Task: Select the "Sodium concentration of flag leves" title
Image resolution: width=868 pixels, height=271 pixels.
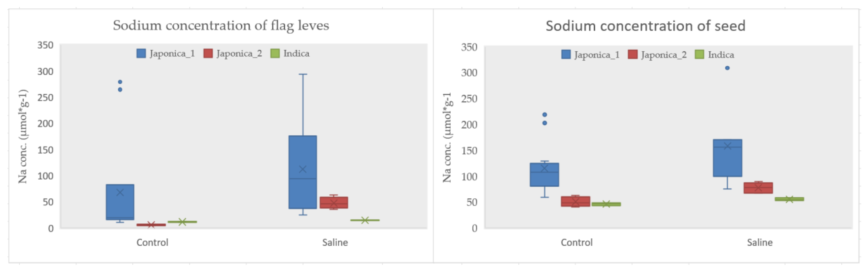Action: (x=221, y=26)
